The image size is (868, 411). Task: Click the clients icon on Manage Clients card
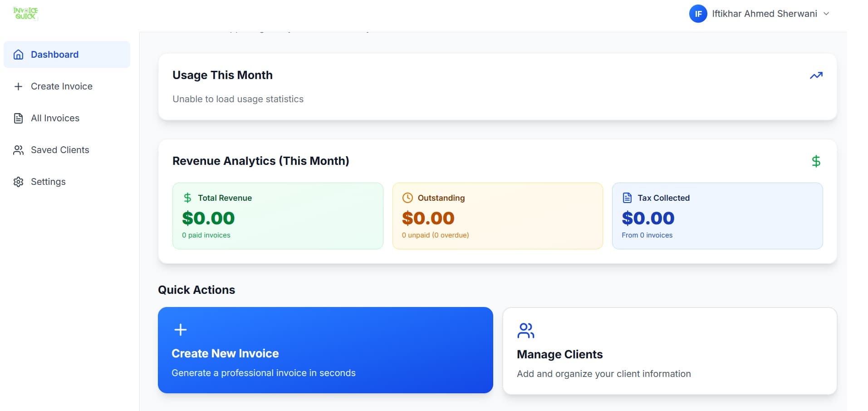525,330
